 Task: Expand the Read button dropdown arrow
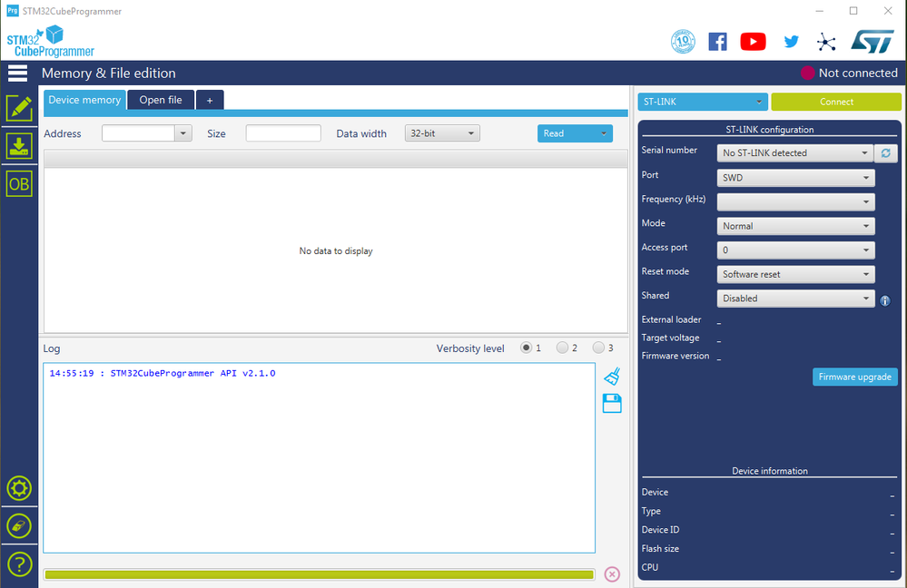[x=604, y=133]
